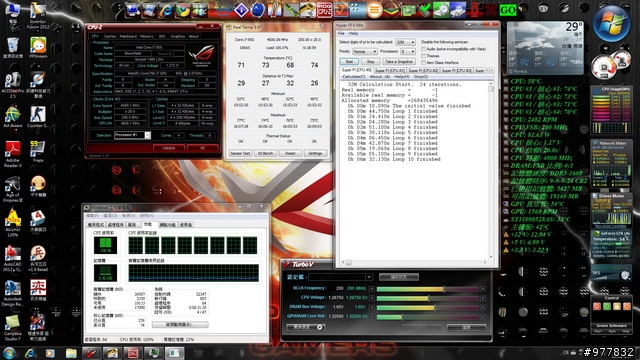640x360 pixels.
Task: Click the Start button in Hyper PI
Action: tap(349, 62)
